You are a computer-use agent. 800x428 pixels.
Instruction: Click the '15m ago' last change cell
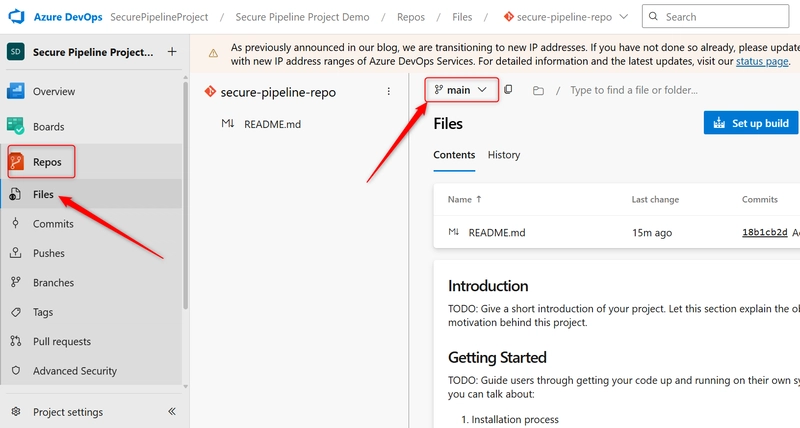coord(652,233)
